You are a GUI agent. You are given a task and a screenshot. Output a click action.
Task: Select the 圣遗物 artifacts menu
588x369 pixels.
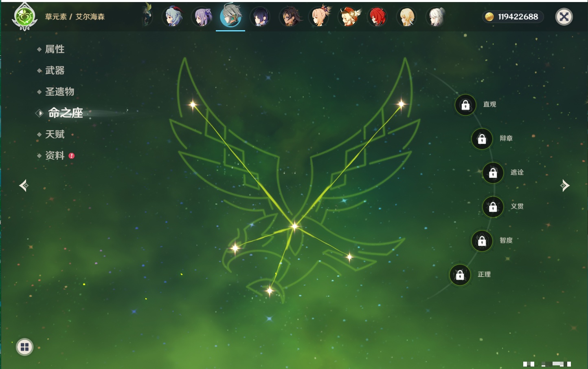pyautogui.click(x=59, y=92)
